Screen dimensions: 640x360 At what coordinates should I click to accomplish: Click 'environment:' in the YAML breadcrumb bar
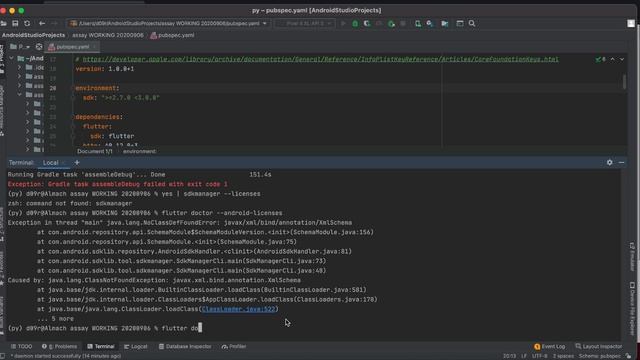(x=140, y=151)
